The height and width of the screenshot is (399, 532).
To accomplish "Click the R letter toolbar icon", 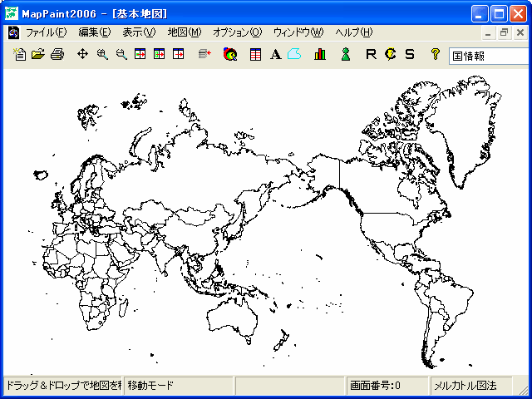I will tap(371, 55).
